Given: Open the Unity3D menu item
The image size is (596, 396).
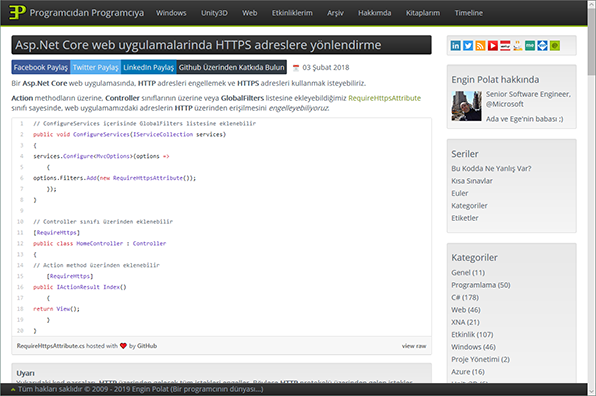Looking at the screenshot, I should click(214, 13).
